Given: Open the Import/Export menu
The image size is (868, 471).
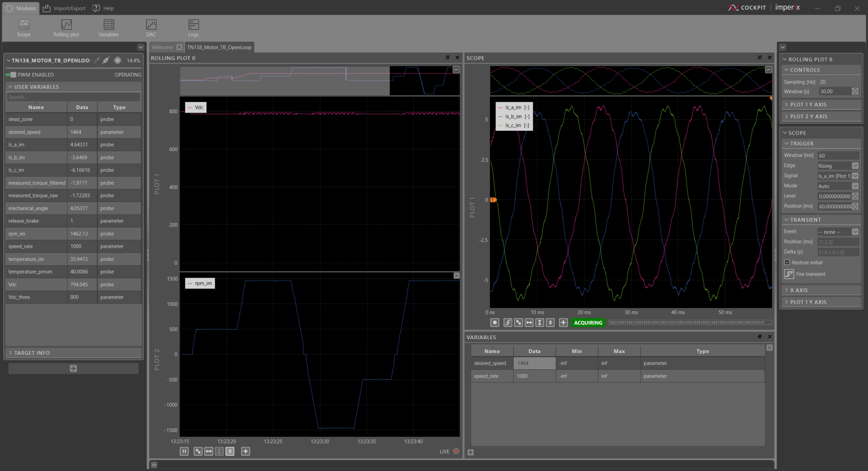Looking at the screenshot, I should point(64,8).
